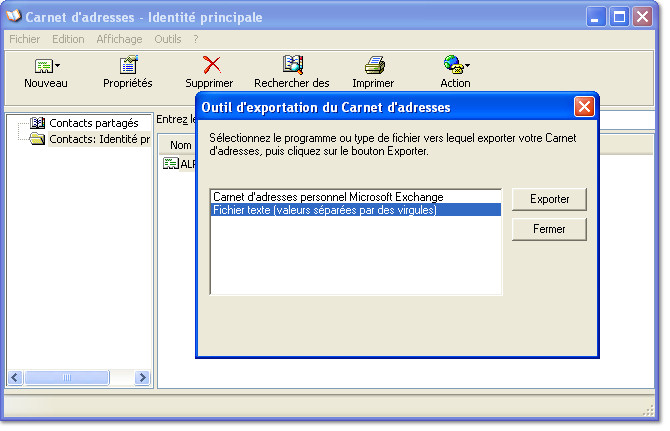The height and width of the screenshot is (431, 670).
Task: Click the Exporter button
Action: coord(549,199)
